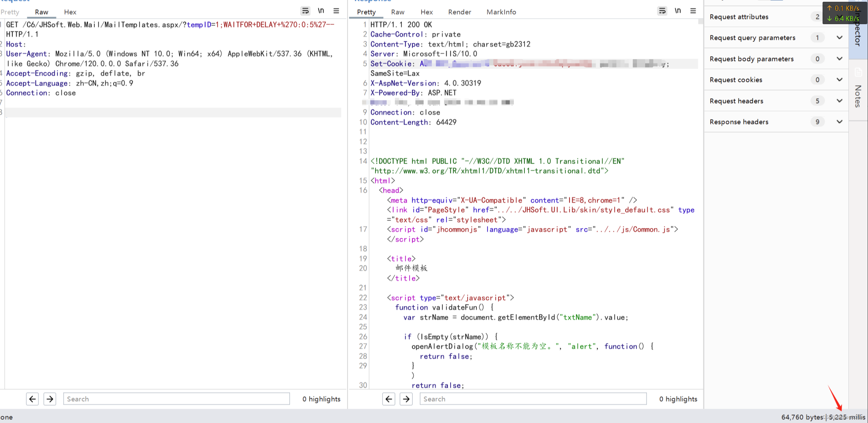Click the meta X-UA-Compatible line
Screen dimensions: 868x423
coord(512,200)
